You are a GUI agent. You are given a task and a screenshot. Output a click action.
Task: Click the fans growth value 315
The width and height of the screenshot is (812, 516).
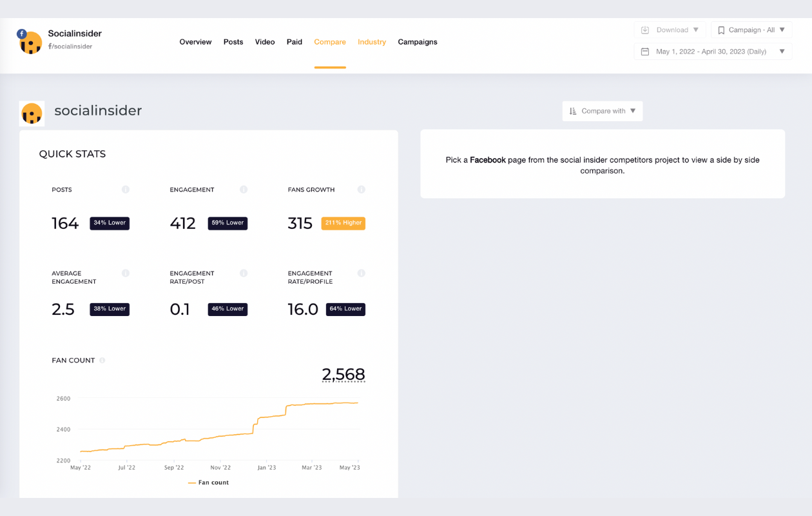(x=300, y=223)
